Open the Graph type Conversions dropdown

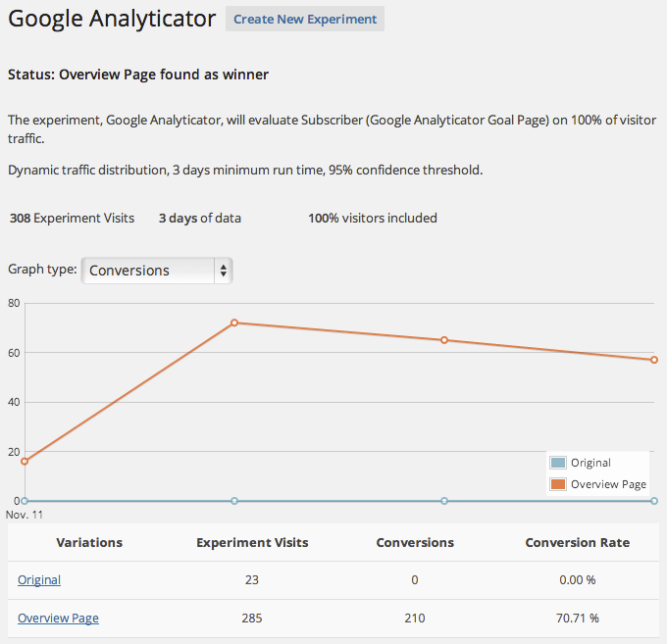157,271
